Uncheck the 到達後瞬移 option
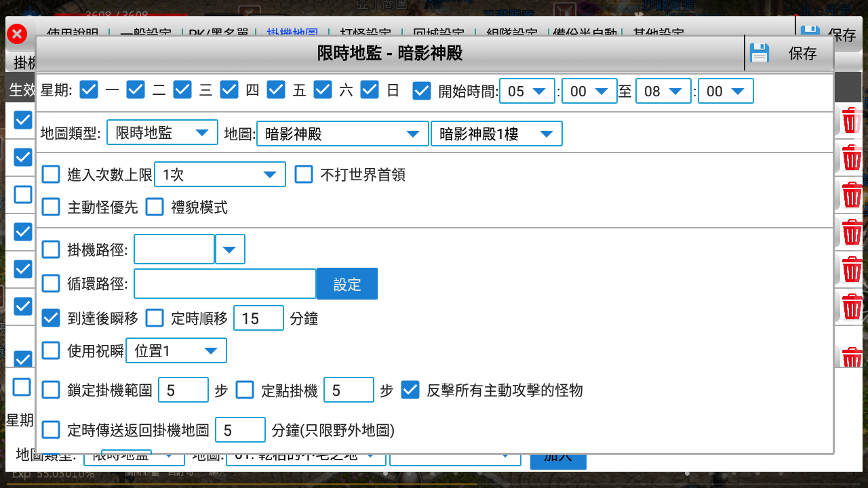Viewport: 868px width, 488px height. coord(51,317)
